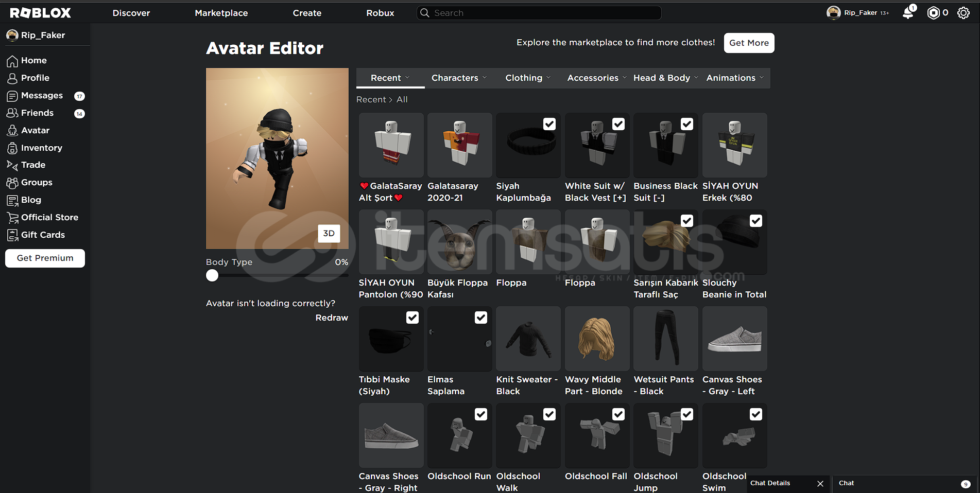980x493 pixels.
Task: Unequip Sarışın Kabarık Taraflı Saç
Action: (687, 221)
